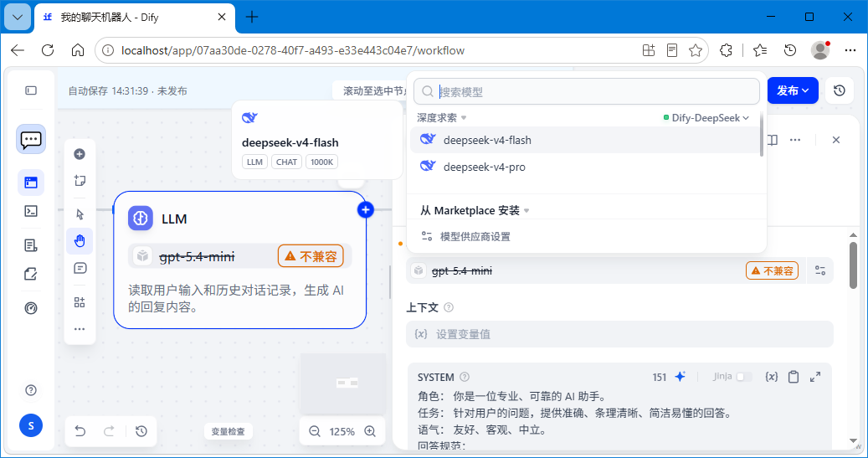
Task: Open the 发布 publish dropdown
Action: (x=793, y=90)
